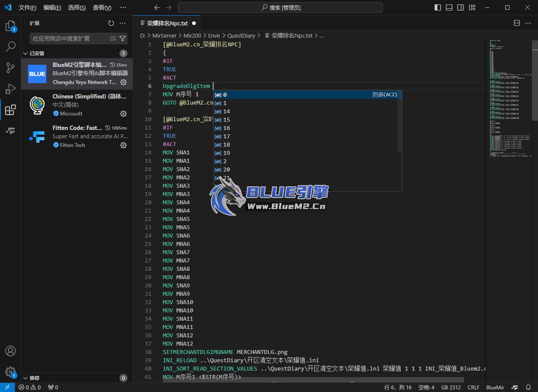Open the 行 6, 列 16 go-to-line button
Screen dimensions: 538x392
click(x=398, y=387)
